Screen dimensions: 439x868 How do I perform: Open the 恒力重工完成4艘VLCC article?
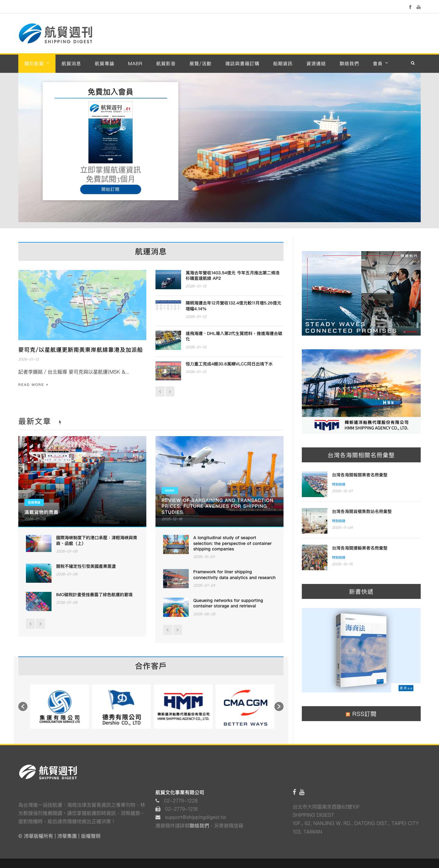coord(229,364)
